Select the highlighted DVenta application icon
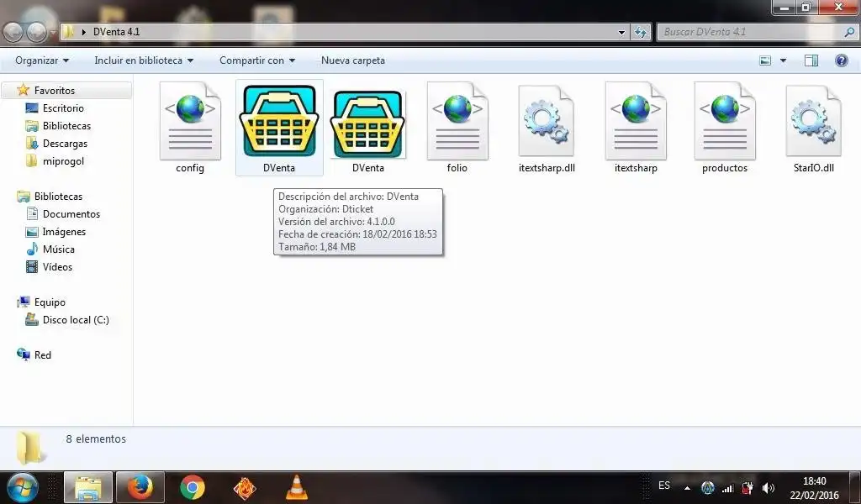The height and width of the screenshot is (504, 861). pyautogui.click(x=279, y=121)
